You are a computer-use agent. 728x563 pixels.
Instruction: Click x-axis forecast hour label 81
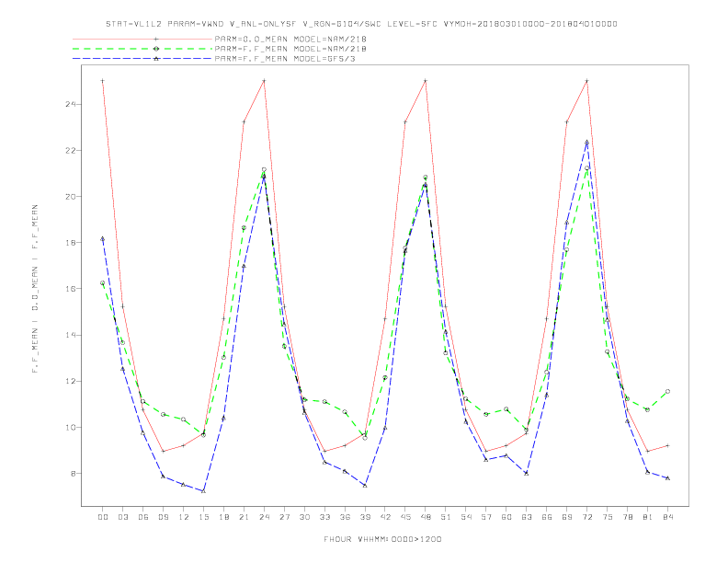click(648, 517)
